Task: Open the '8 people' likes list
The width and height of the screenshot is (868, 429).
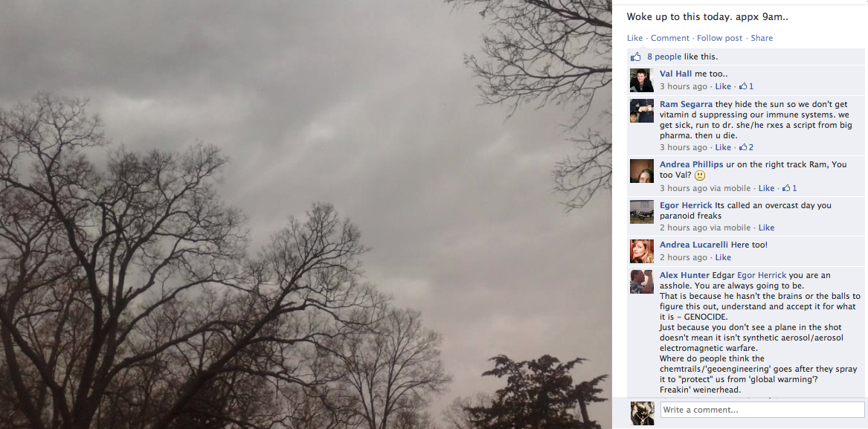Action: pos(664,57)
